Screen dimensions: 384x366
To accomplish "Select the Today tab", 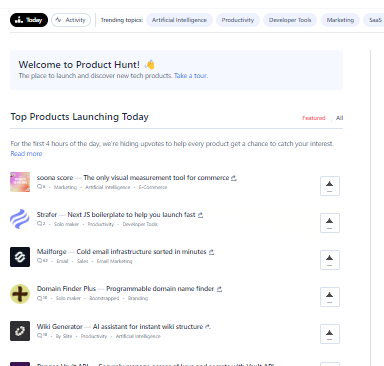I will [29, 20].
